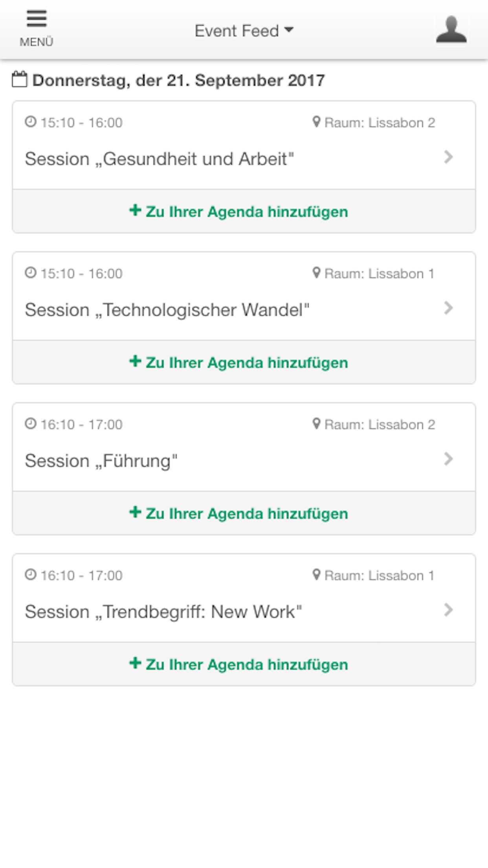Open Führung session details chevron
This screenshot has width=488, height=868.
[x=448, y=459]
